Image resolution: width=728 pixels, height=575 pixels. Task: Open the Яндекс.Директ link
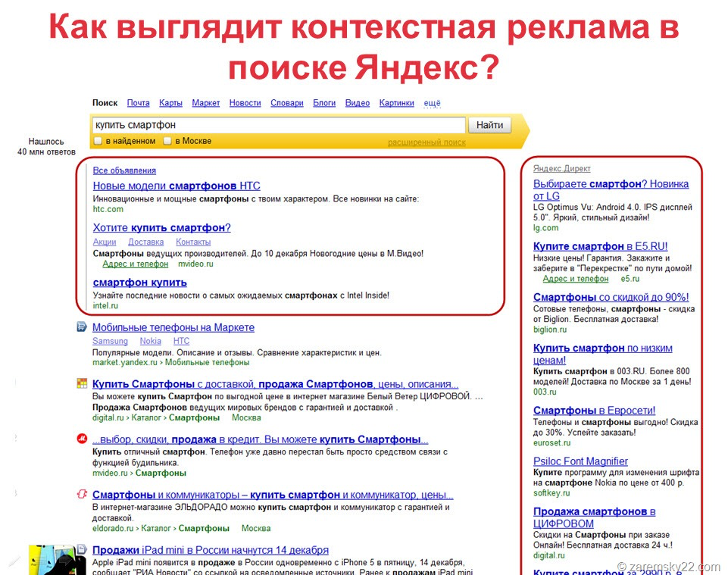pyautogui.click(x=562, y=169)
